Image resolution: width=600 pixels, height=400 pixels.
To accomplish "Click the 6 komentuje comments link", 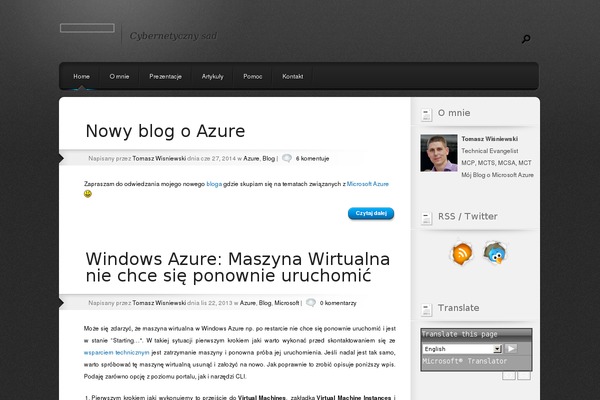I will click(312, 158).
